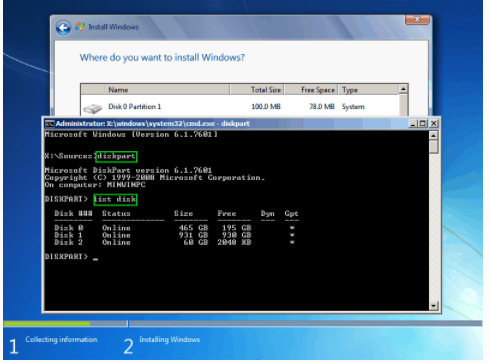489x363 pixels.
Task: Sort partitions by Free Space column header
Action: point(311,90)
